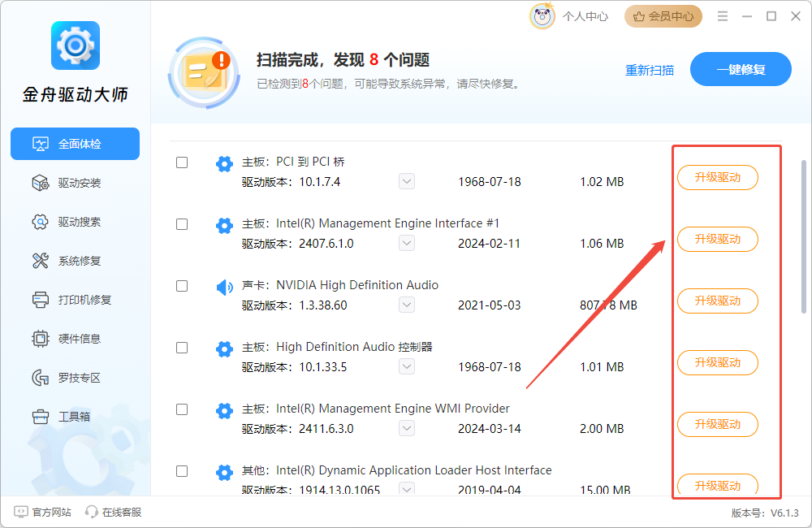This screenshot has width=812, height=528.
Task: Click 扫描完成,发现 8 个问题 heading
Action: pos(343,59)
